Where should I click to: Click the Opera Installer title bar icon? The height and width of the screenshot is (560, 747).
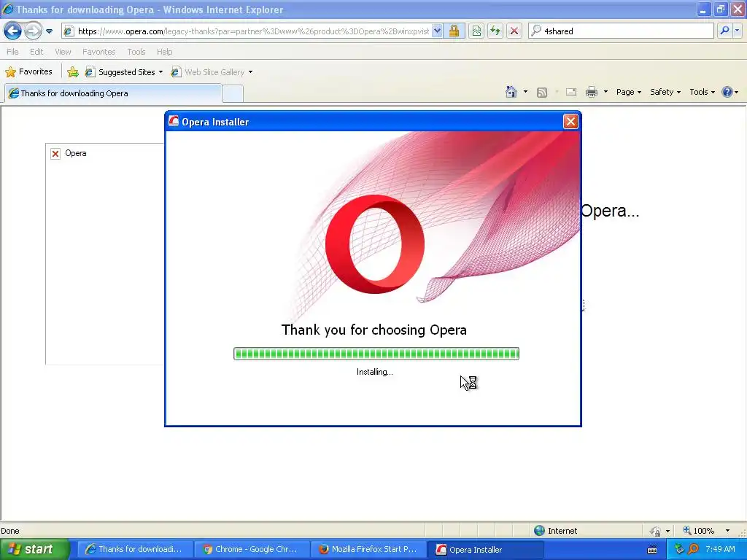(174, 122)
